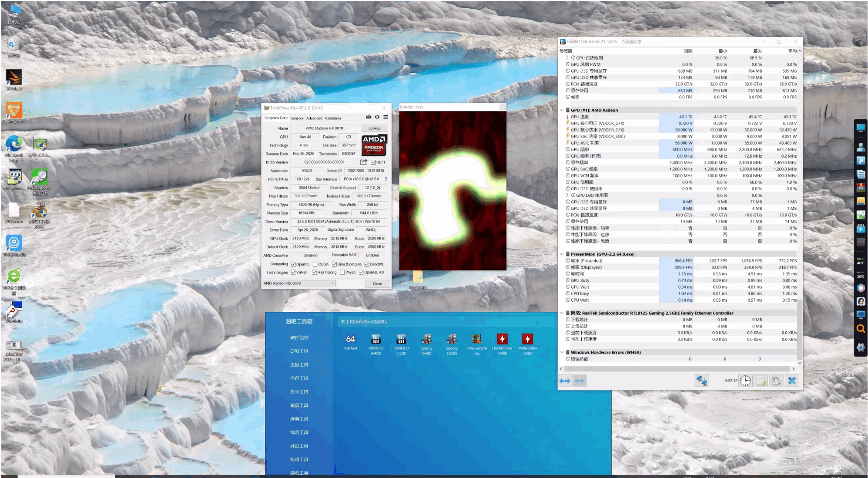This screenshot has width=868, height=478.
Task: Toggle the PhysX checkbox
Action: point(342,273)
